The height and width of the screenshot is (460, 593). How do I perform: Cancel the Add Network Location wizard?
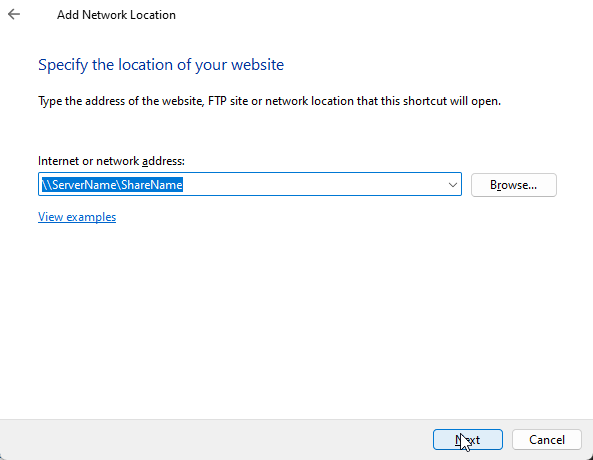tap(546, 440)
